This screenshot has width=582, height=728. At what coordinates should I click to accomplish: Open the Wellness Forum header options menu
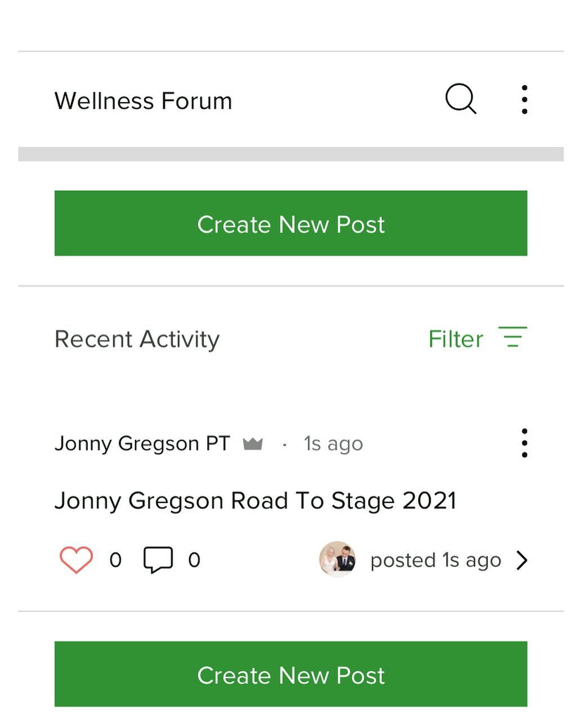point(525,100)
